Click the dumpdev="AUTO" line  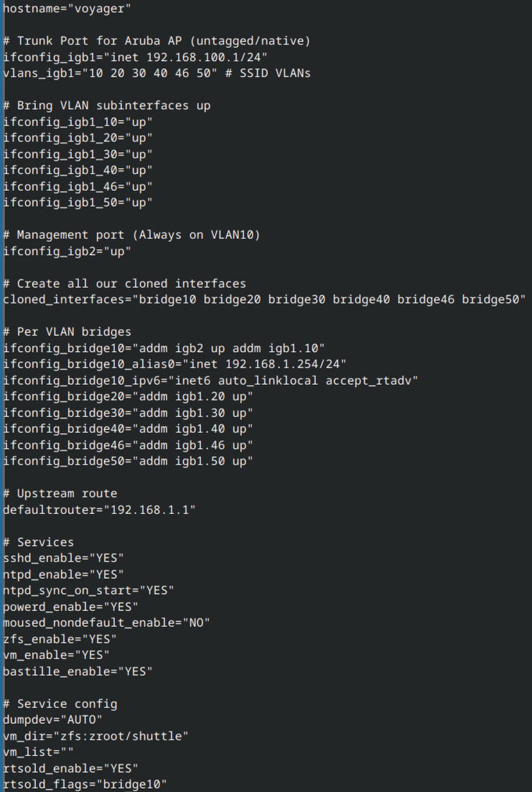(x=52, y=719)
